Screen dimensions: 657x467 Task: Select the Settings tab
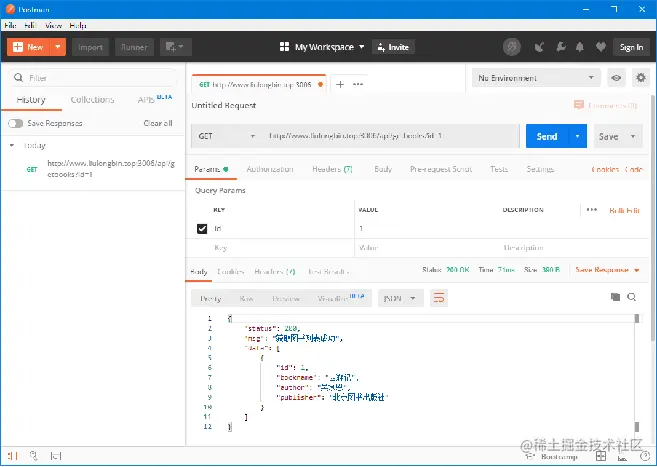coord(540,169)
